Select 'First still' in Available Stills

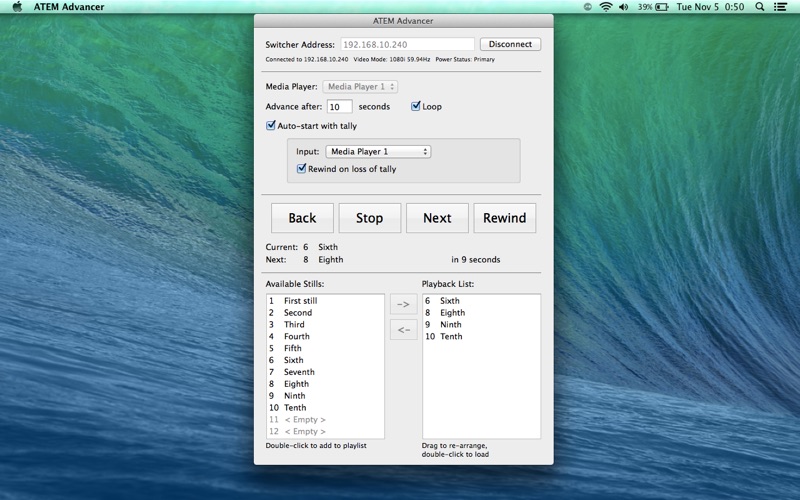(325, 301)
